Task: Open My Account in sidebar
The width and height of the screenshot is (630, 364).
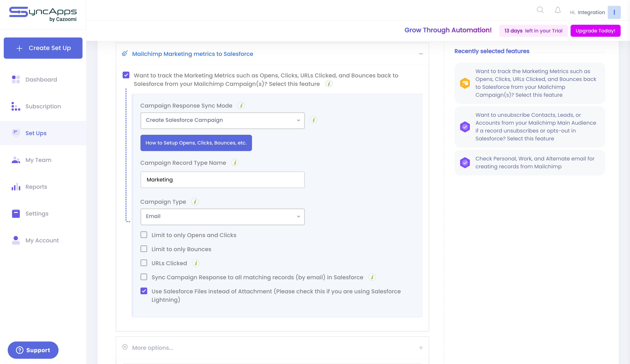Action: [x=43, y=240]
